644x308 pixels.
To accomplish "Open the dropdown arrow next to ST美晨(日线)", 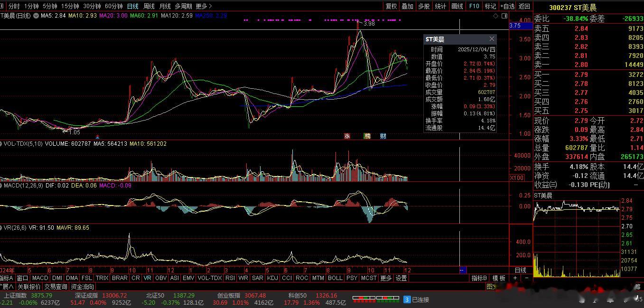I will pos(35,16).
